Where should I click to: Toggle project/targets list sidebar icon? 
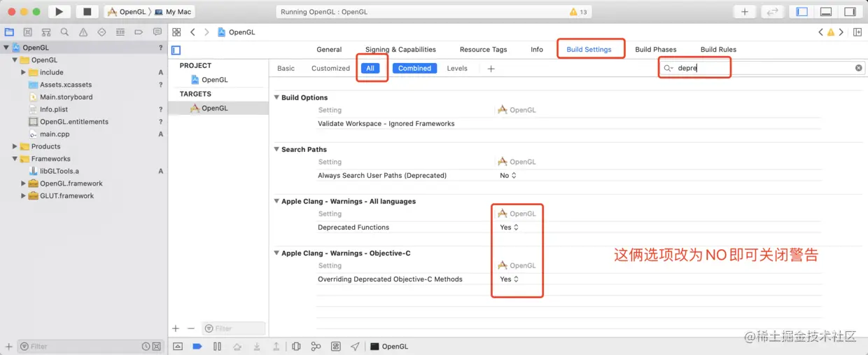click(x=176, y=50)
